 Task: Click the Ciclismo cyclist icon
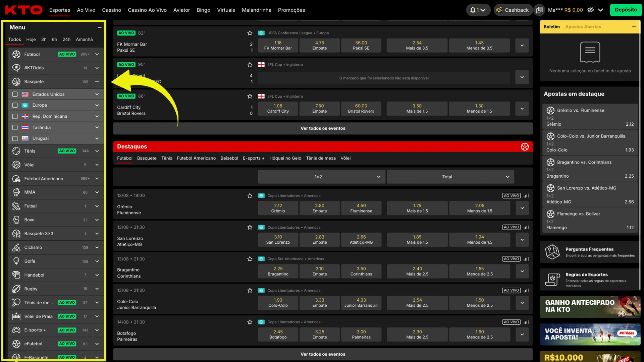click(x=16, y=247)
